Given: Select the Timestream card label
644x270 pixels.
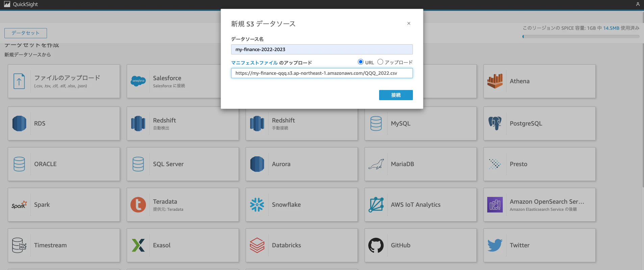Looking at the screenshot, I should [x=50, y=245].
